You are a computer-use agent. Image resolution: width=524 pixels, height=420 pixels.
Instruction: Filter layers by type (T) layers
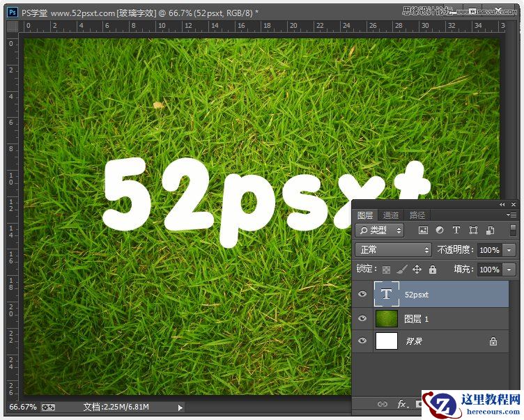pos(456,231)
